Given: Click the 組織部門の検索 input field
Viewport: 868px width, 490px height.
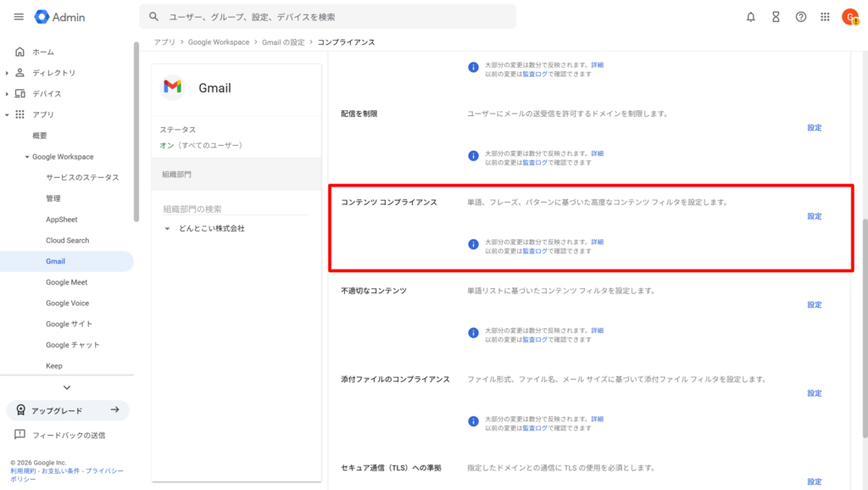Looking at the screenshot, I should (236, 209).
